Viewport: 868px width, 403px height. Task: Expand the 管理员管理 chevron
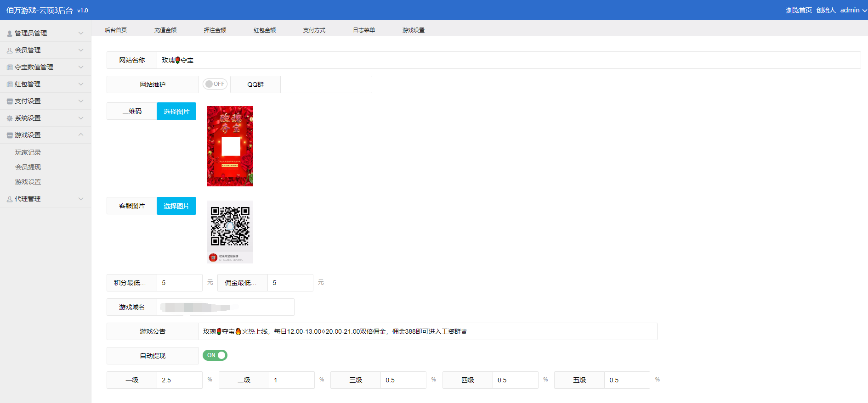pyautogui.click(x=81, y=33)
